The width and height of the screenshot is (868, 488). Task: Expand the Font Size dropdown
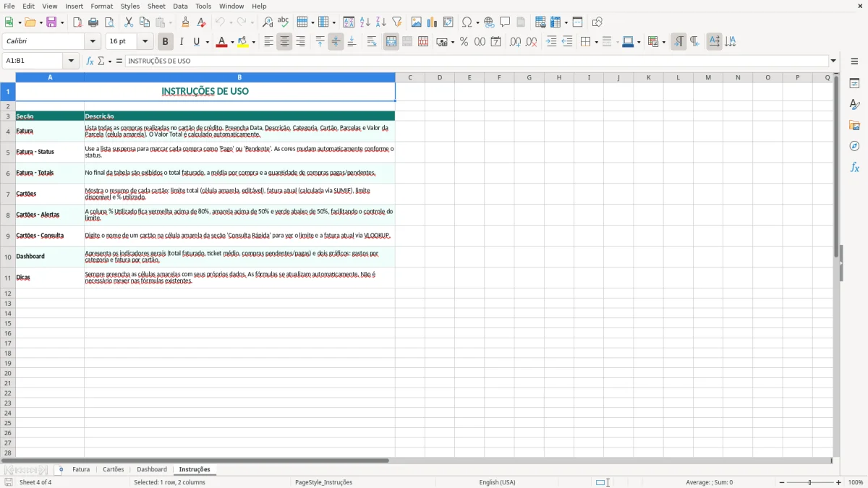(145, 42)
